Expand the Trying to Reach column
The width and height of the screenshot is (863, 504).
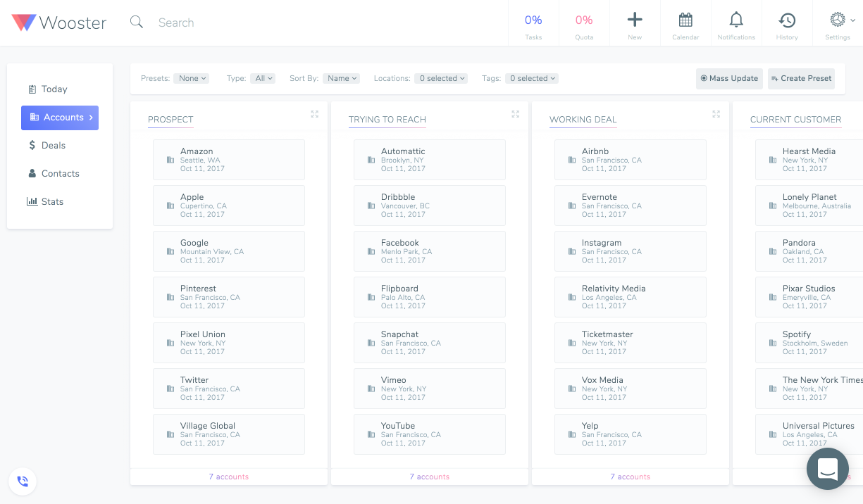516,114
